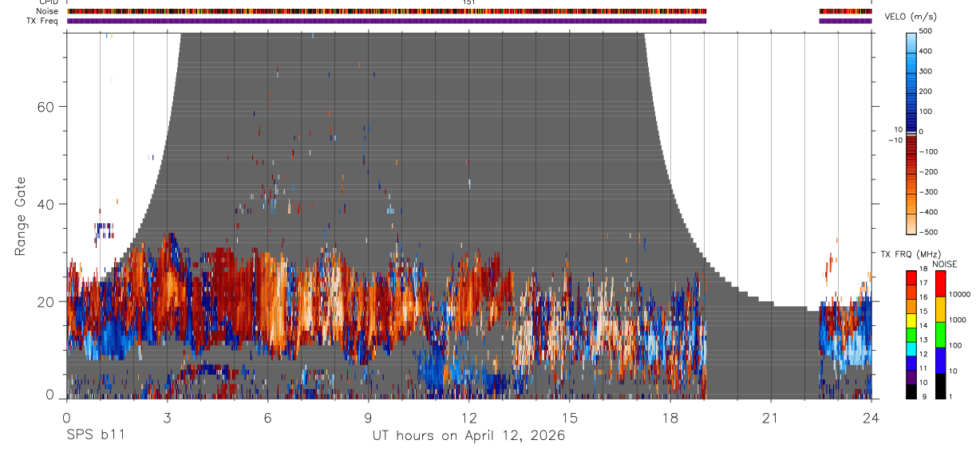This screenshot has height=452, width=980.
Task: Click the 'VELO (m/s)' colorbar title
Action: [911, 17]
